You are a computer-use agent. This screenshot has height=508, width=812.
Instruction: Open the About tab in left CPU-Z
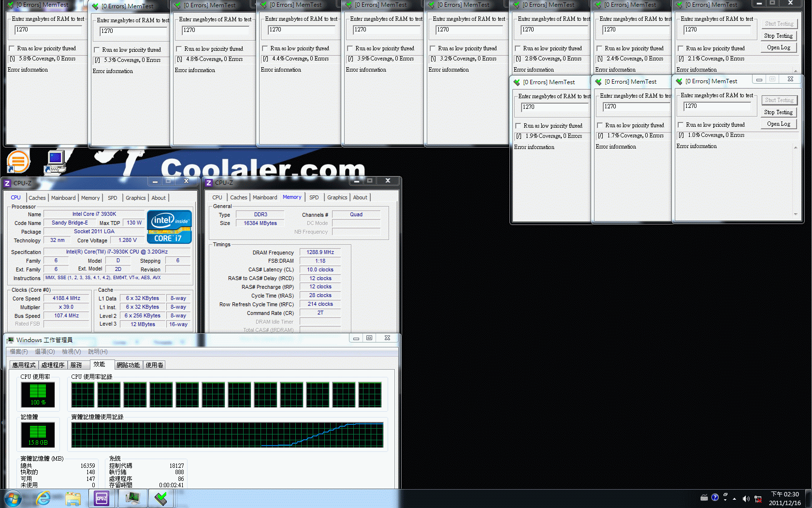pyautogui.click(x=159, y=198)
